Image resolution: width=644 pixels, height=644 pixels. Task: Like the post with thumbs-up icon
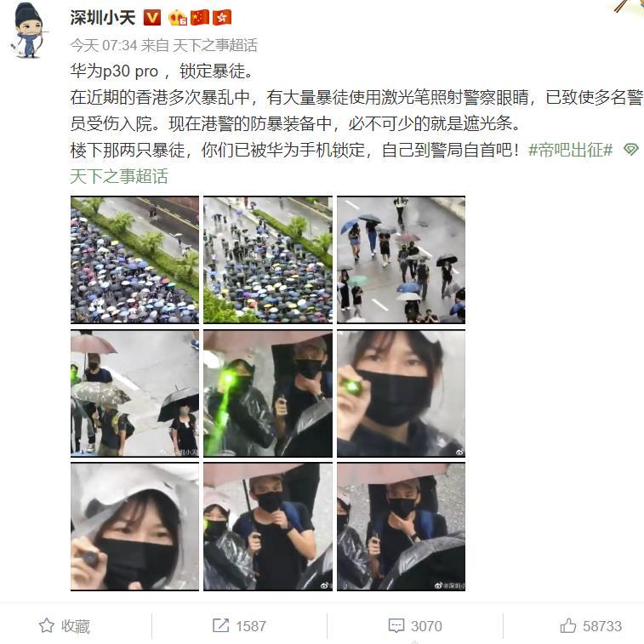pyautogui.click(x=568, y=625)
